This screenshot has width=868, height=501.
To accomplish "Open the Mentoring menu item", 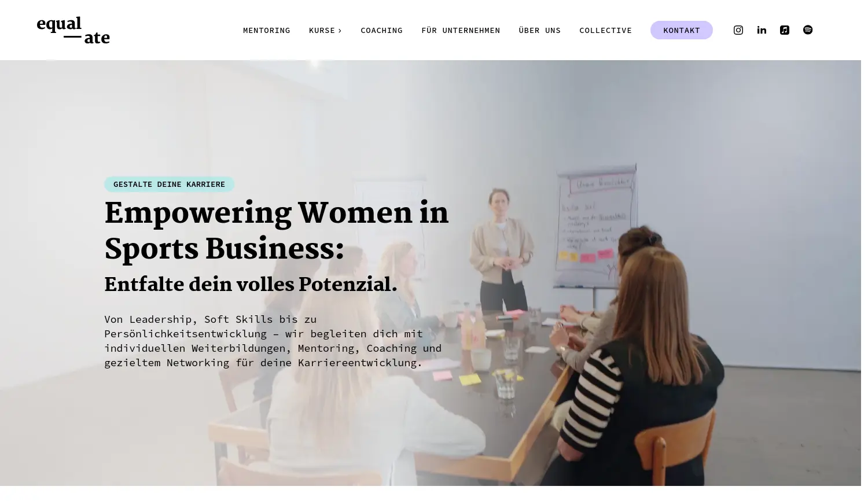I will coord(266,30).
